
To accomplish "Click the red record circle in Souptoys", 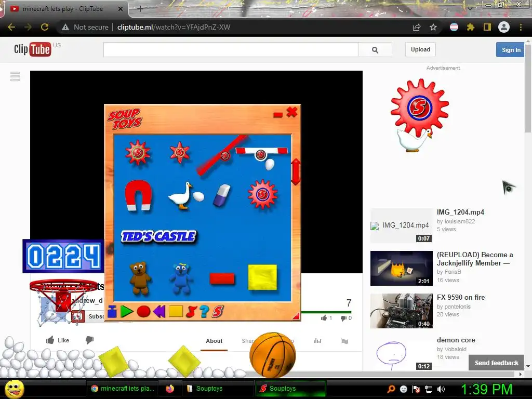I will [143, 312].
